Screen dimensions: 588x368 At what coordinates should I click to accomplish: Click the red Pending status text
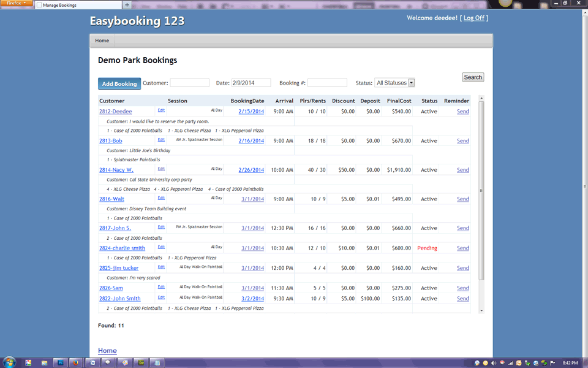coord(427,248)
